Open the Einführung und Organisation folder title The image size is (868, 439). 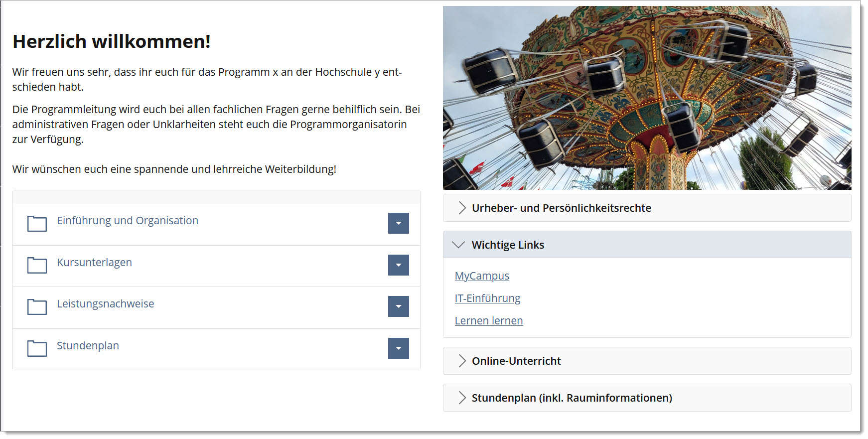pos(128,221)
